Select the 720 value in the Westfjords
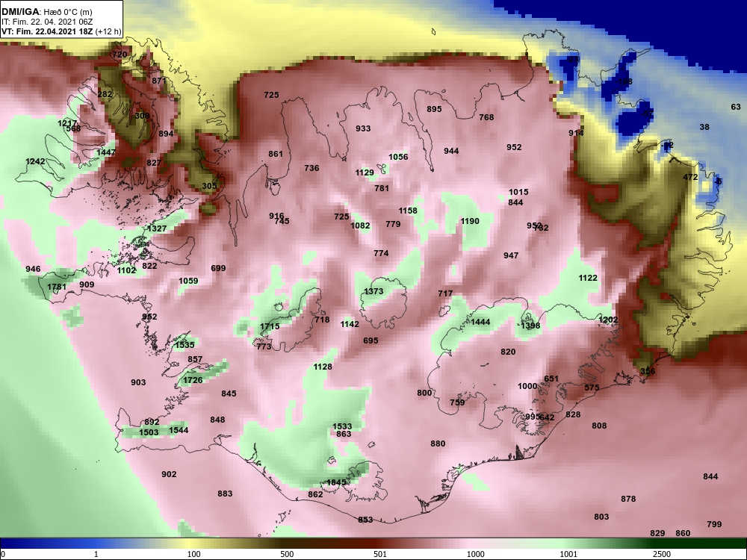Viewport: 747px width, 560px height. tap(120, 55)
